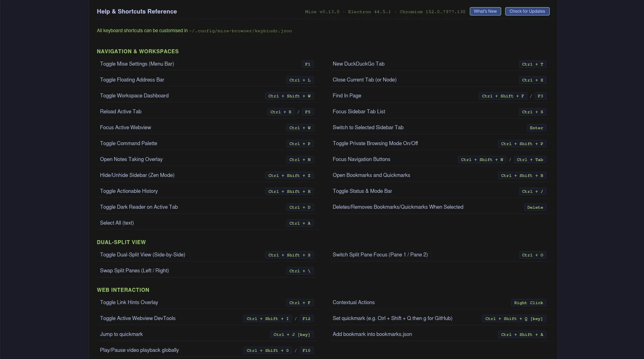Select the keybinds.json config path text
The image size is (644, 359).
point(240,31)
